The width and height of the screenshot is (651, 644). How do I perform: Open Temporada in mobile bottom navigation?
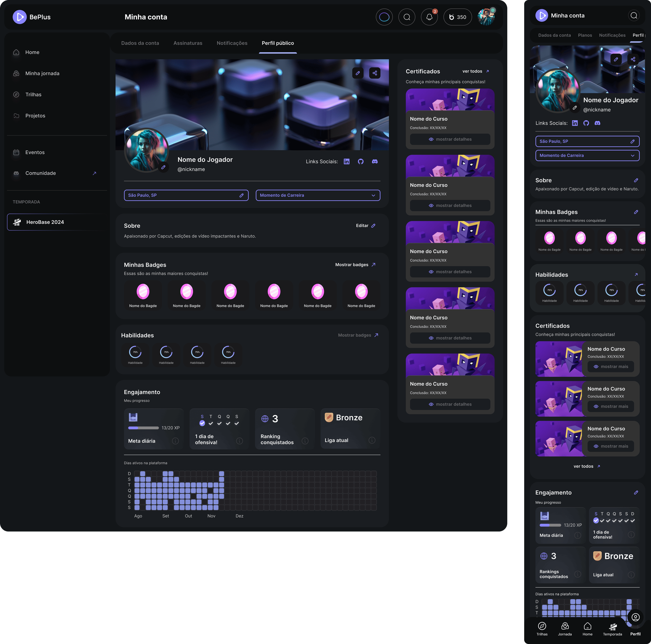(612, 629)
